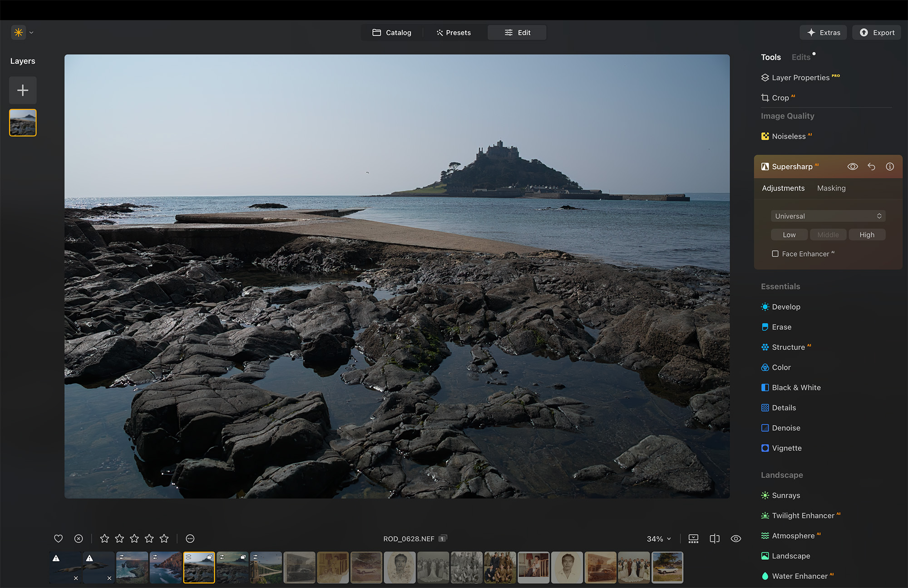This screenshot has height=588, width=908.
Task: Open the Develop tool
Action: click(x=785, y=307)
